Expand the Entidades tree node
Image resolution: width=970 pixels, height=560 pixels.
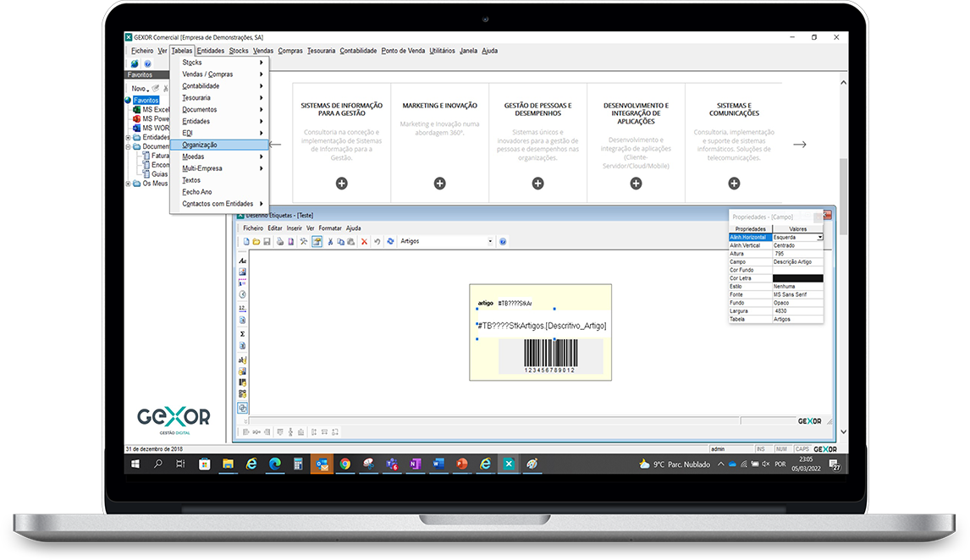(x=128, y=137)
